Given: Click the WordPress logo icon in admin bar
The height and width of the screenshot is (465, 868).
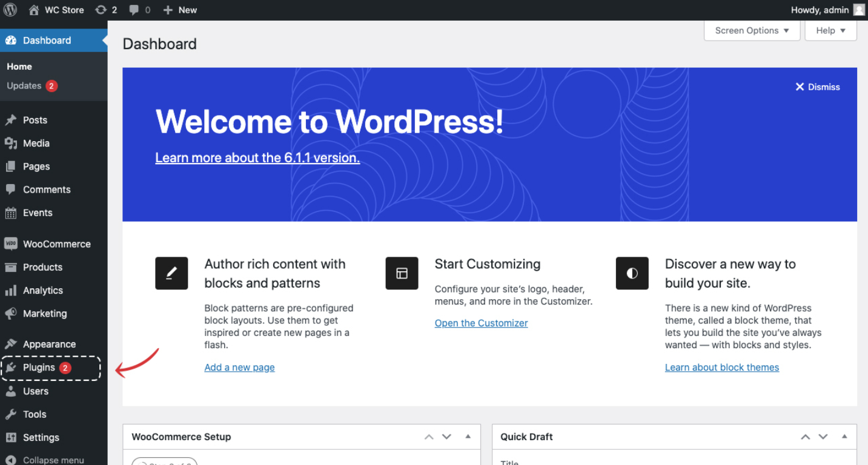Looking at the screenshot, I should tap(10, 10).
